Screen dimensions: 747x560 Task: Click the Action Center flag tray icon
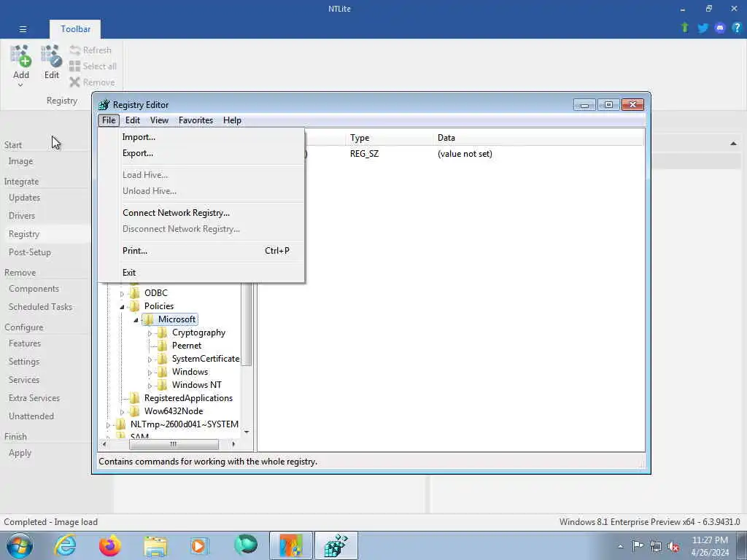(638, 546)
